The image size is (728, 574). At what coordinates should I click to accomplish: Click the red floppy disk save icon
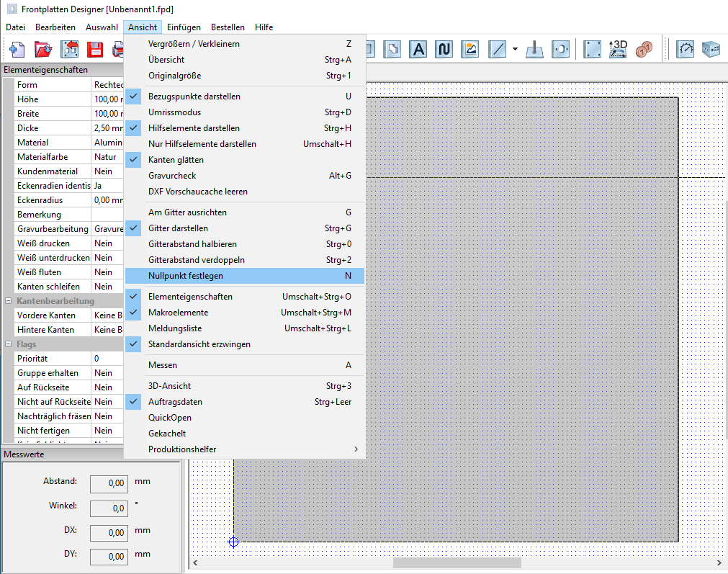point(95,50)
